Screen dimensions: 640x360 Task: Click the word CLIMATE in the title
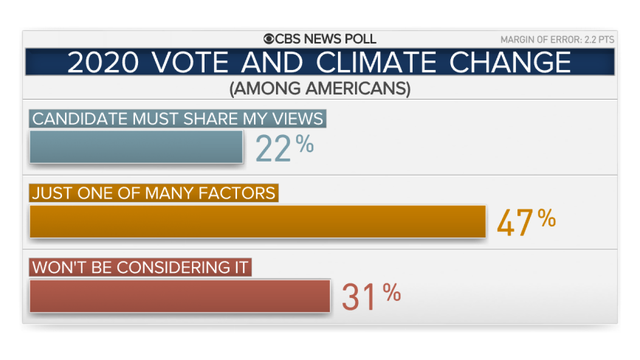[377, 62]
